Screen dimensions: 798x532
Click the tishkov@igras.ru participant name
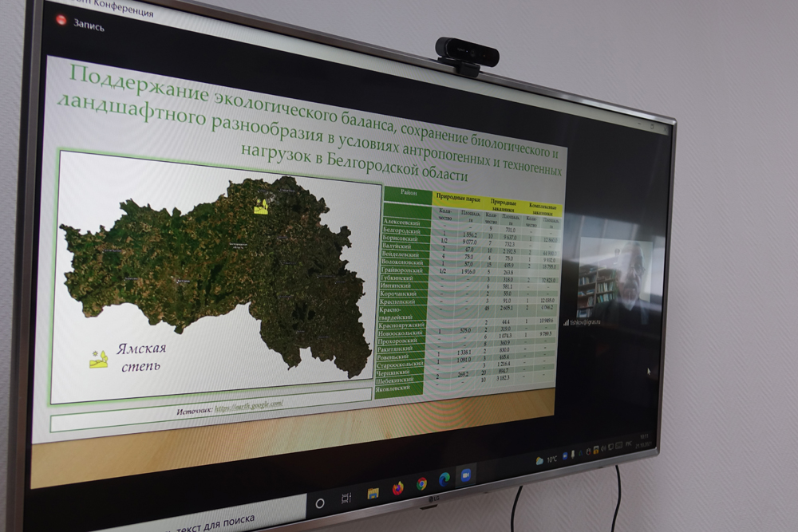pyautogui.click(x=585, y=322)
